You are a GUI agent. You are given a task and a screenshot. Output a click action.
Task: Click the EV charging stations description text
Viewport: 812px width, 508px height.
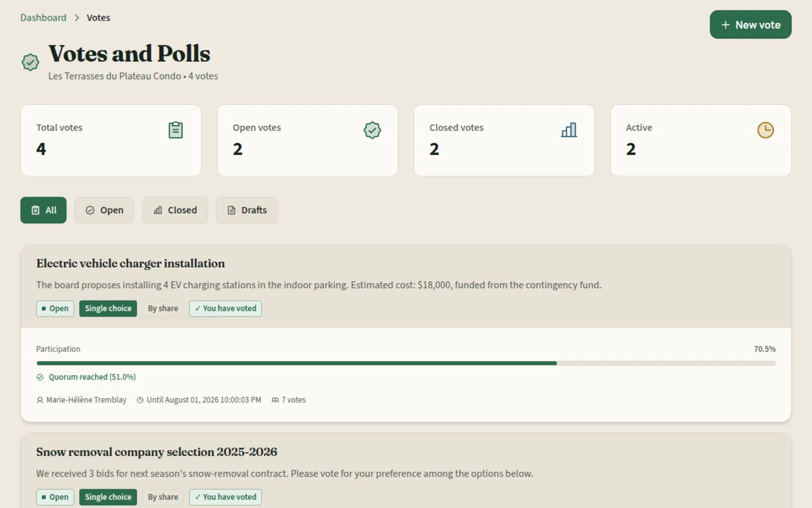pyautogui.click(x=319, y=285)
